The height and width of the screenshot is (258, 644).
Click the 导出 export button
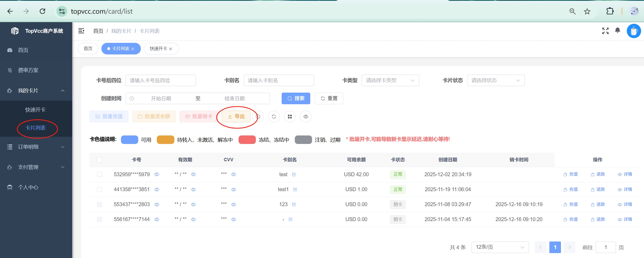coord(236,117)
